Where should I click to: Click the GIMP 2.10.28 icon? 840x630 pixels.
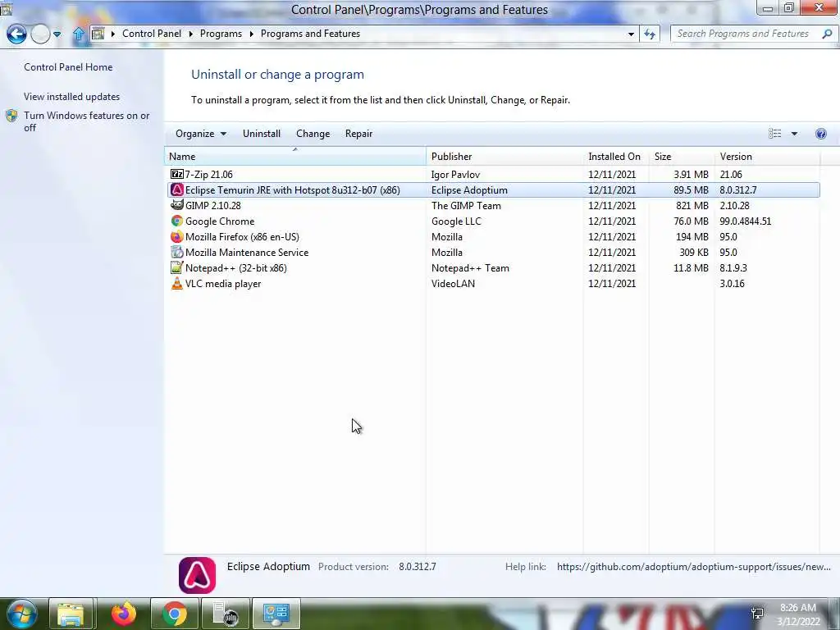pos(177,205)
